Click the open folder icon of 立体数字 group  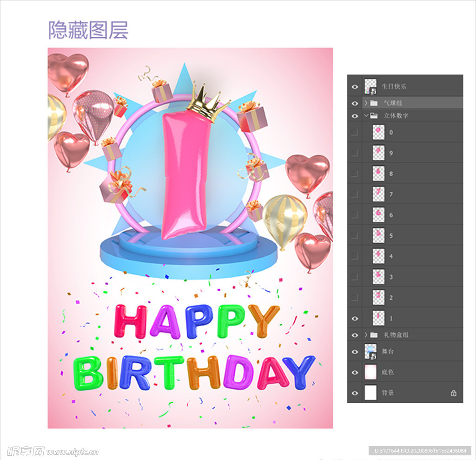tap(374, 115)
